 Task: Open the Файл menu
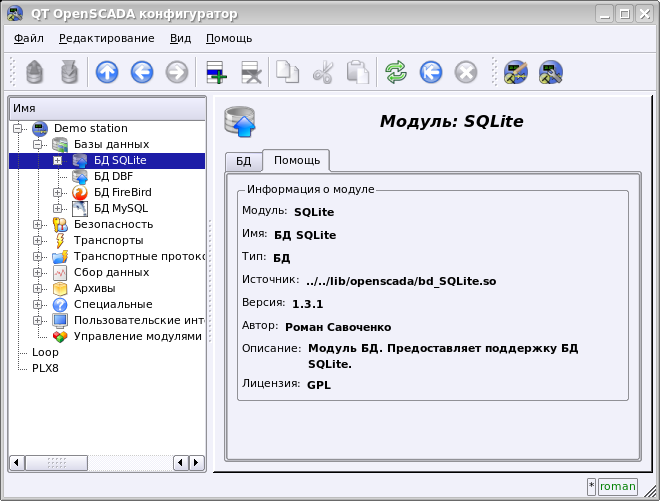point(29,38)
